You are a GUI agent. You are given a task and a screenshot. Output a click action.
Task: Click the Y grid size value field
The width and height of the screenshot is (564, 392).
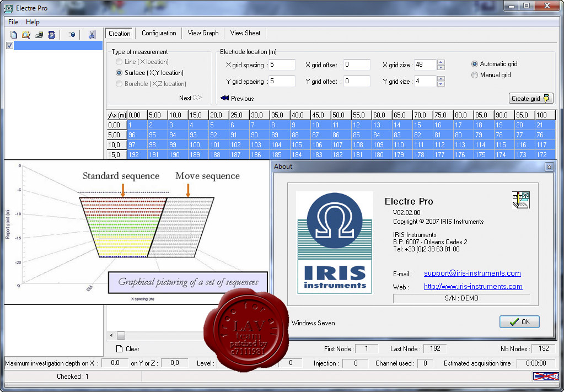[x=425, y=81]
